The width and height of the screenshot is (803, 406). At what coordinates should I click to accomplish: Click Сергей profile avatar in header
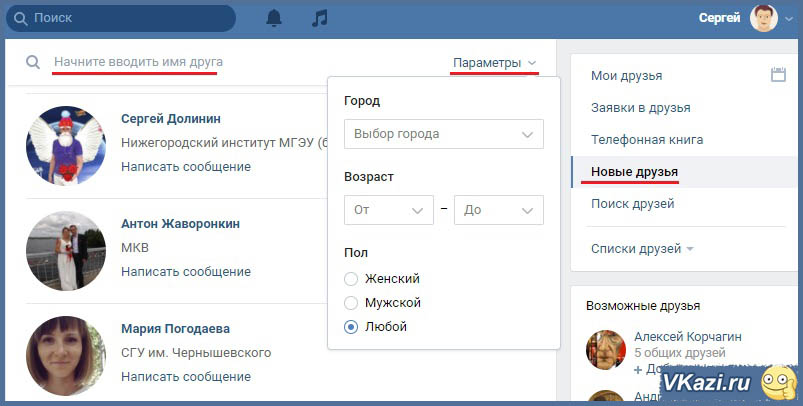[763, 19]
